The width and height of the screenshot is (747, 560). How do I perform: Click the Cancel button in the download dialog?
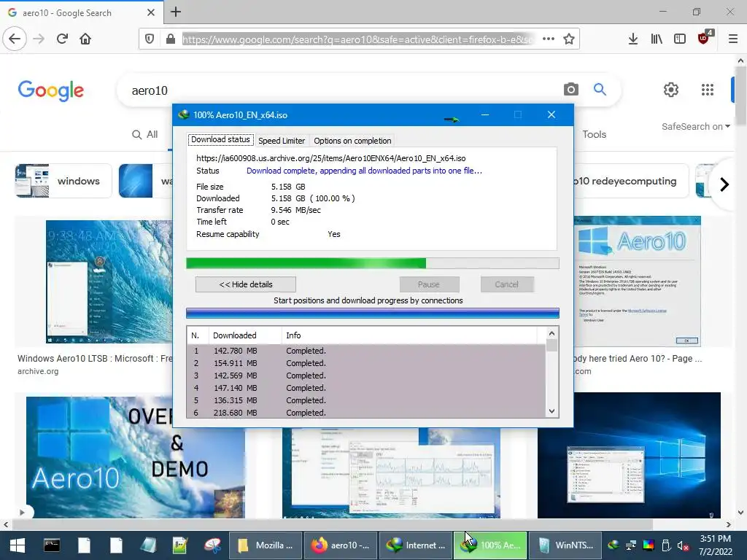[x=507, y=284]
